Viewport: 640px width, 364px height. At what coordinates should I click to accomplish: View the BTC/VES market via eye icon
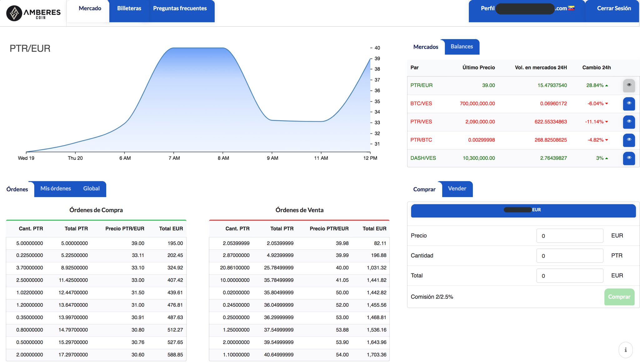pyautogui.click(x=629, y=104)
